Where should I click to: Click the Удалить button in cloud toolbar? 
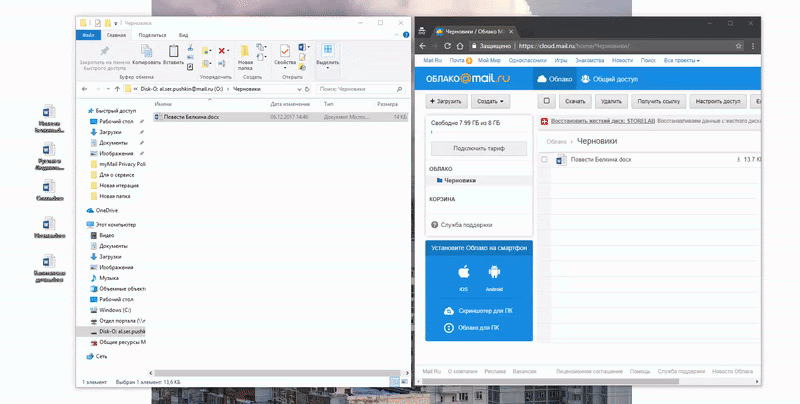pos(611,102)
